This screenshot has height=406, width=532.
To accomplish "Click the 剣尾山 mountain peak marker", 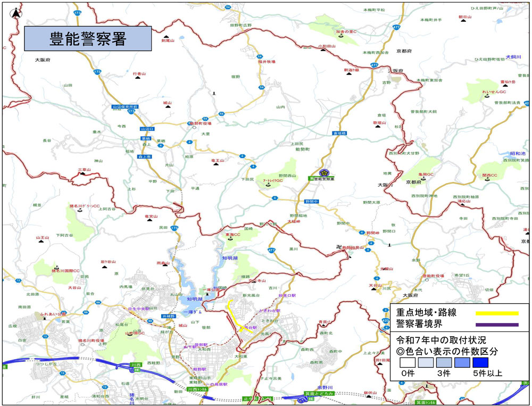I will pos(166,36).
